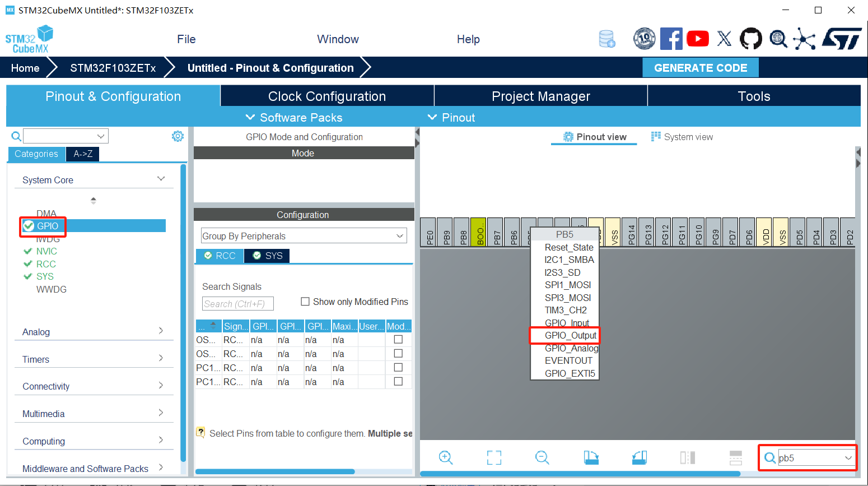The image size is (868, 486).
Task: Click the ST logo
Action: coord(842,39)
